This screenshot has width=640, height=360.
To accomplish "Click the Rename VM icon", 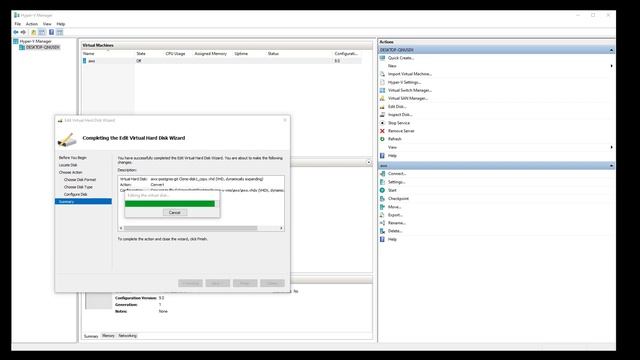I will [x=382, y=223].
